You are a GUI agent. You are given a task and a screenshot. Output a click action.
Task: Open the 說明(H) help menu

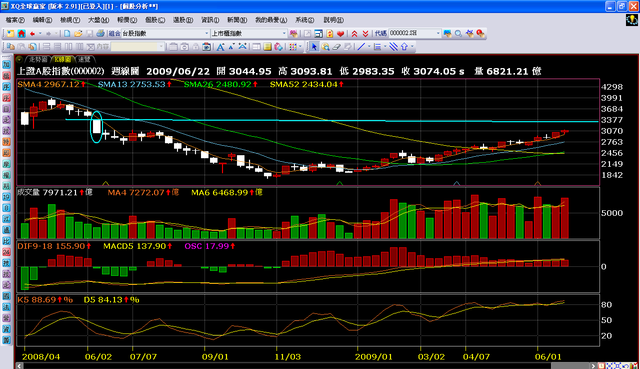(333, 20)
